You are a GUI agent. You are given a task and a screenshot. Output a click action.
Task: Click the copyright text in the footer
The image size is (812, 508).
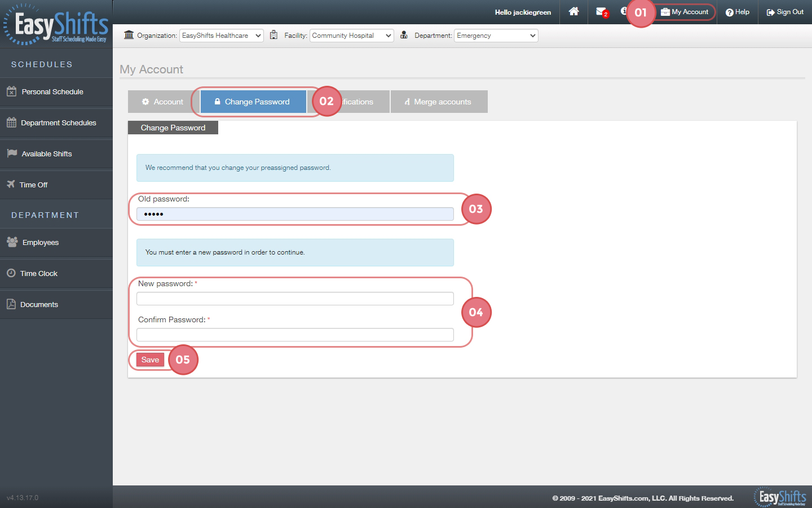pos(643,498)
